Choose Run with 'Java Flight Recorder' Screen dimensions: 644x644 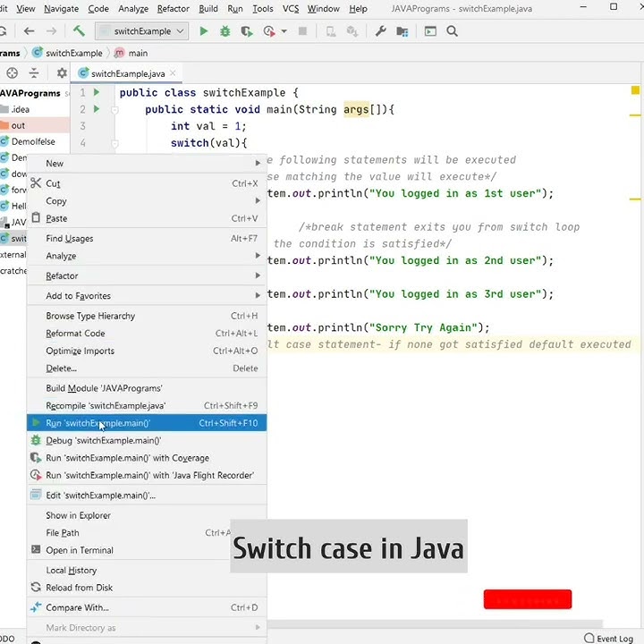click(147, 475)
